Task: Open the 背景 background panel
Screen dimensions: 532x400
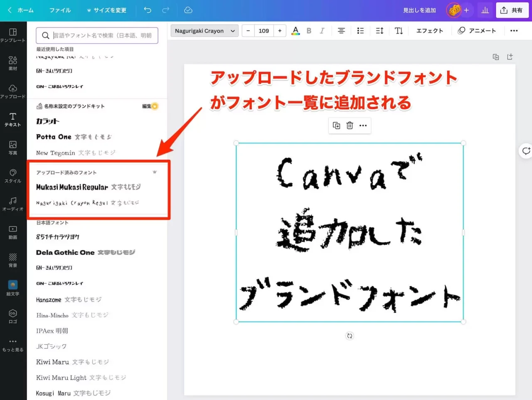Action: click(x=13, y=260)
